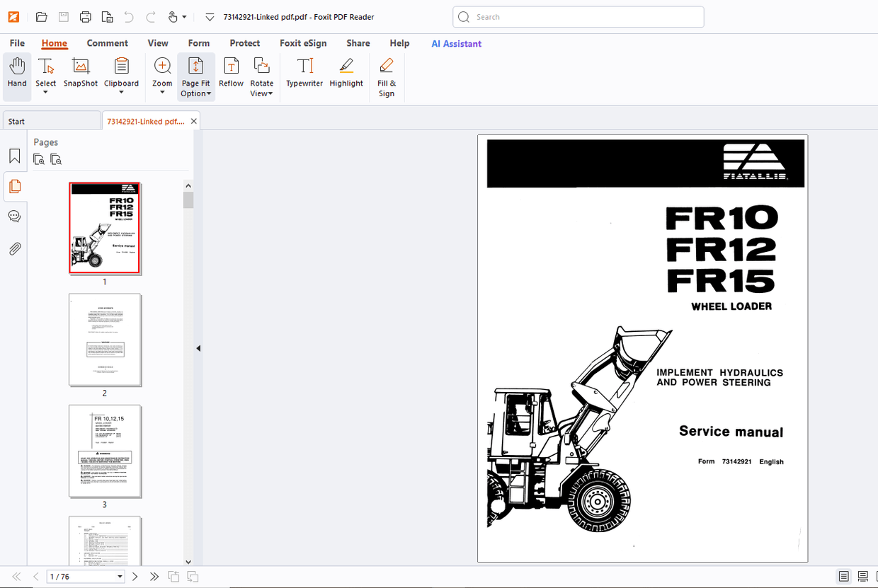Open the Page Fit Option dropdown
This screenshot has width=878, height=588.
tap(195, 93)
